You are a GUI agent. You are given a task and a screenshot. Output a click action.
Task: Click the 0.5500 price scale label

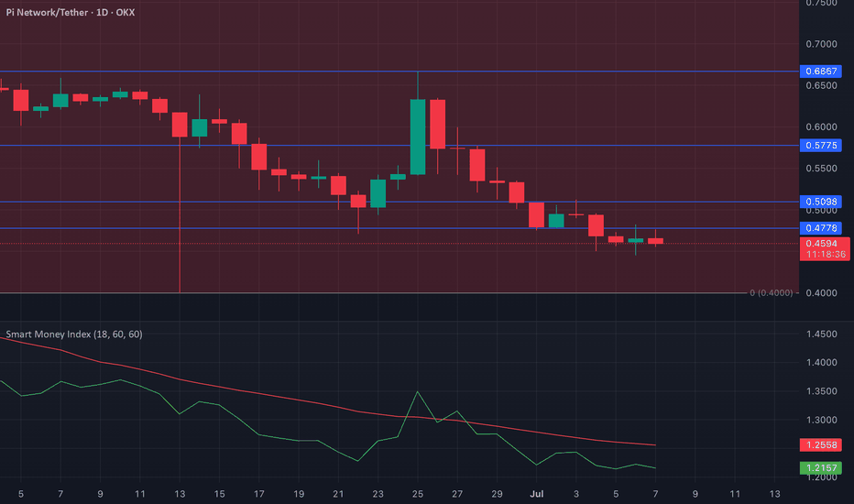[821, 169]
